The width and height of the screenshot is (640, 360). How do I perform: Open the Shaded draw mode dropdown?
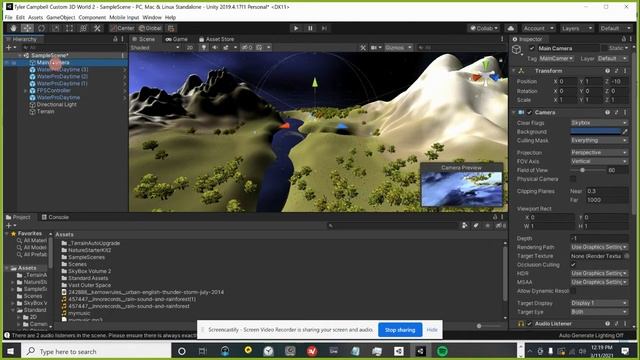coord(155,48)
